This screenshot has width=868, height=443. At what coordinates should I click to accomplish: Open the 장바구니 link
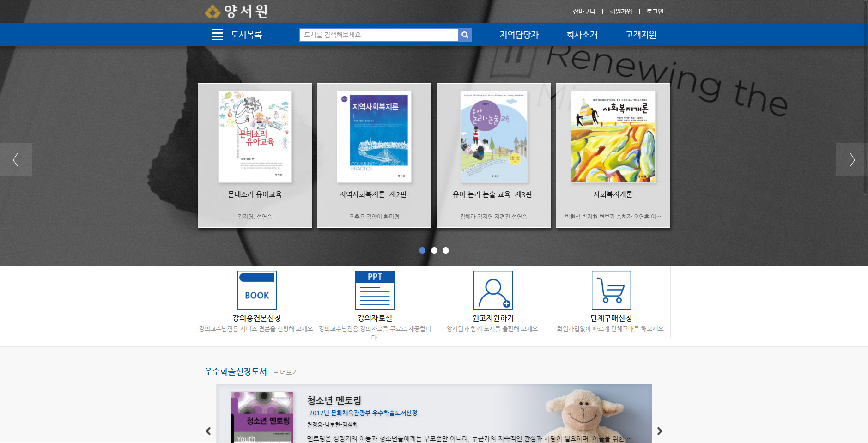(x=584, y=12)
